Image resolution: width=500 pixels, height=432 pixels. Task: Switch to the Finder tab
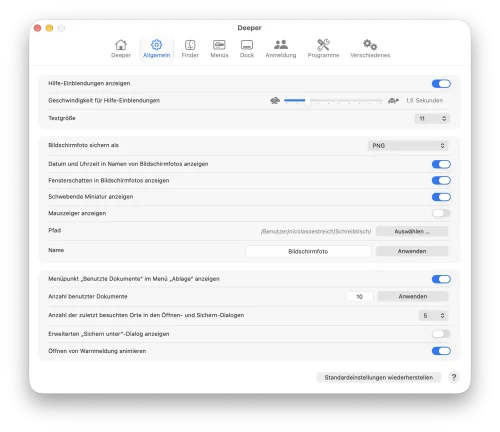(190, 49)
